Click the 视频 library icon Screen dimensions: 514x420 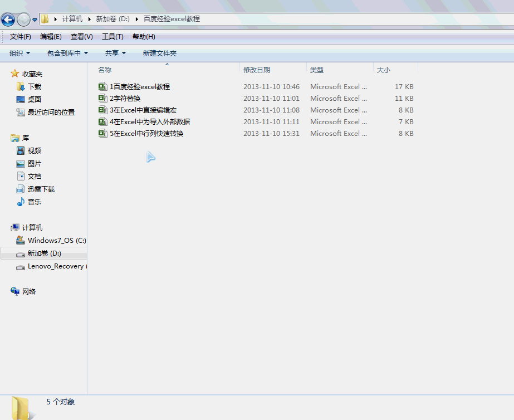click(21, 150)
